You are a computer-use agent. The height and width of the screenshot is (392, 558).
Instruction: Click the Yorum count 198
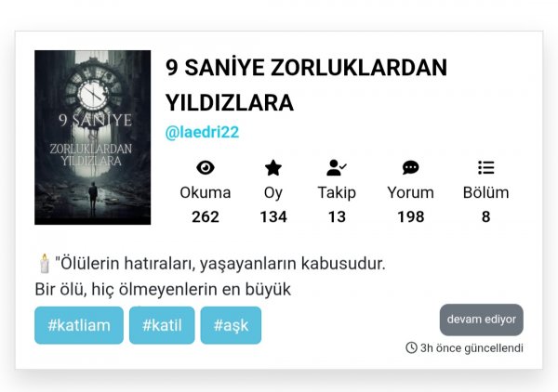click(x=411, y=216)
